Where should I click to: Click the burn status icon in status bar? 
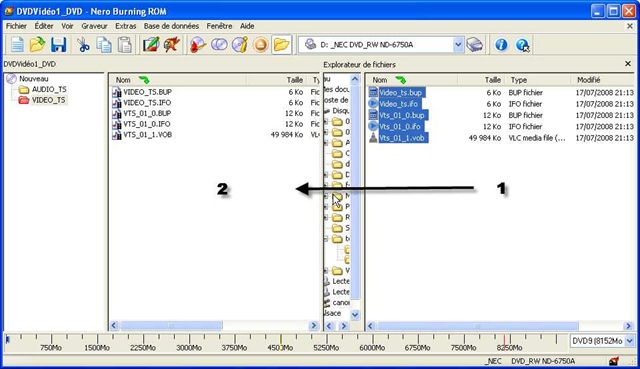pos(614,361)
